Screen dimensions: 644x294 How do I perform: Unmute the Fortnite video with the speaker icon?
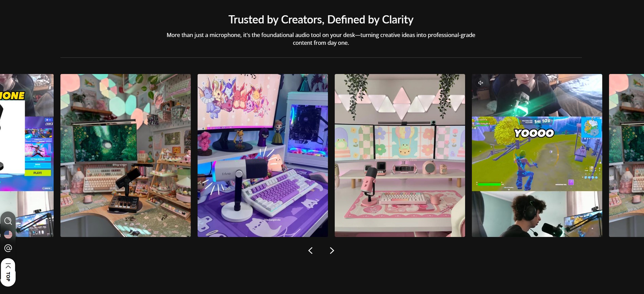[x=480, y=83]
